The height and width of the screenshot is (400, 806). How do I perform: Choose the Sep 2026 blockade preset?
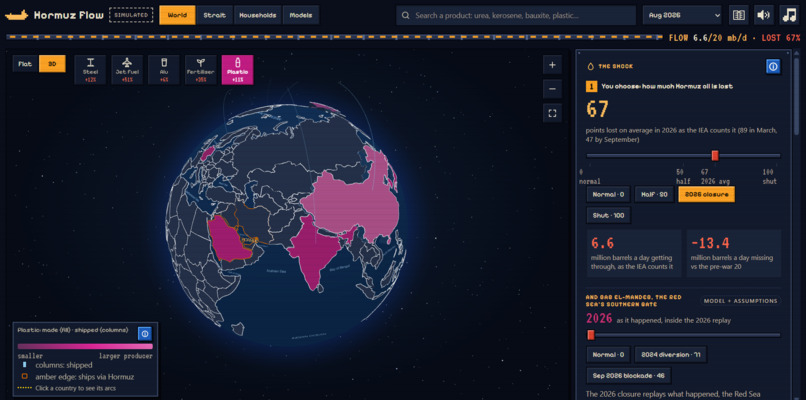(x=629, y=375)
